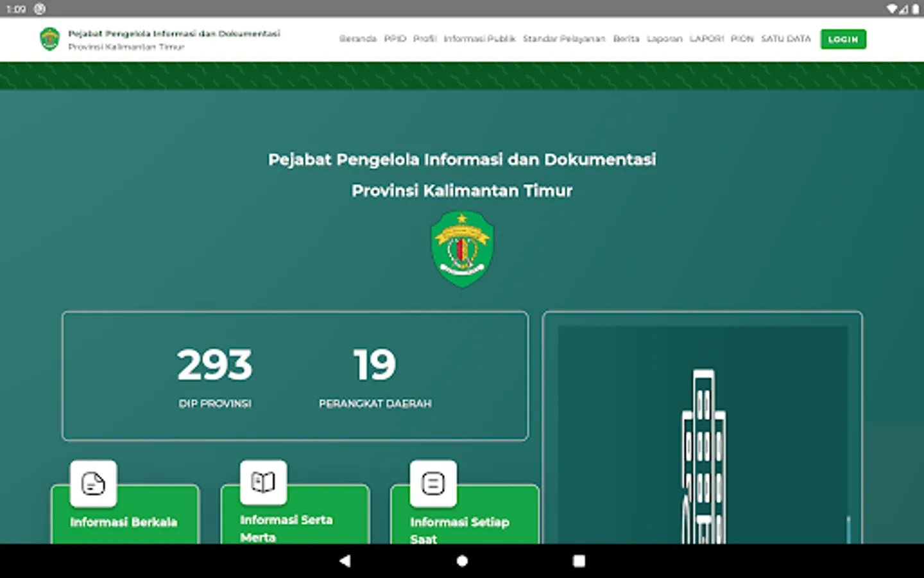Viewport: 924px width, 578px height.
Task: Click the Kalimantan Timur provincial emblem logo
Action: pos(463,250)
